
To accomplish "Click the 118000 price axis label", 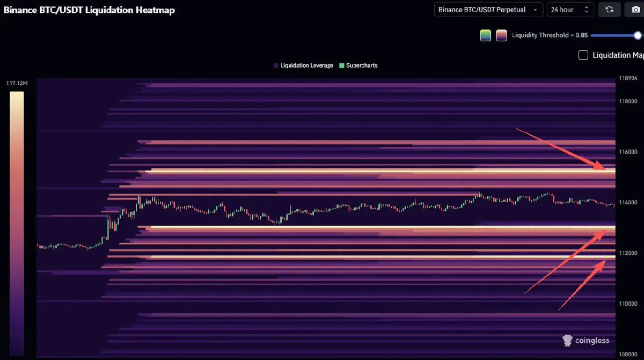I will (628, 101).
